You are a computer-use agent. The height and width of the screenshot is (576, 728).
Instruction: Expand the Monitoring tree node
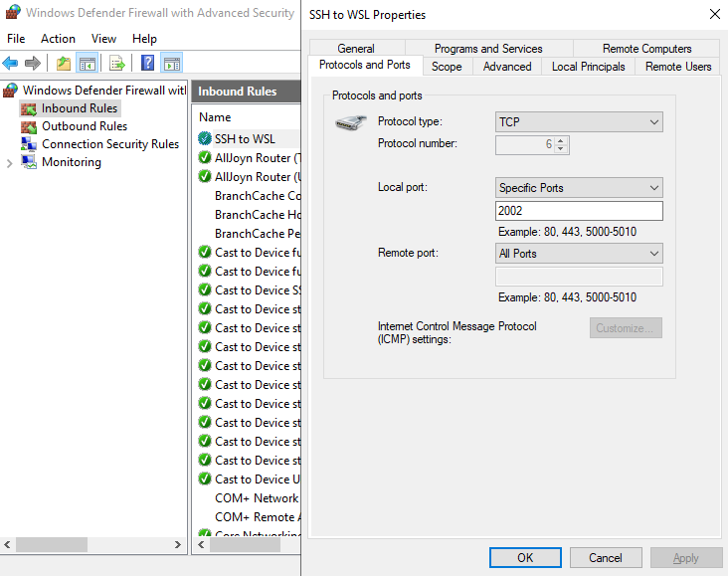coord(9,163)
